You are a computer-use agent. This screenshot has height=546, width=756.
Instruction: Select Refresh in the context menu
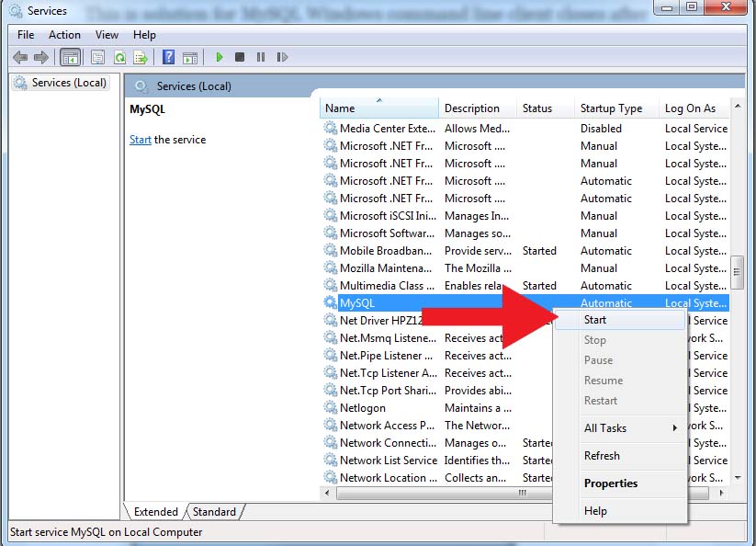[603, 456]
